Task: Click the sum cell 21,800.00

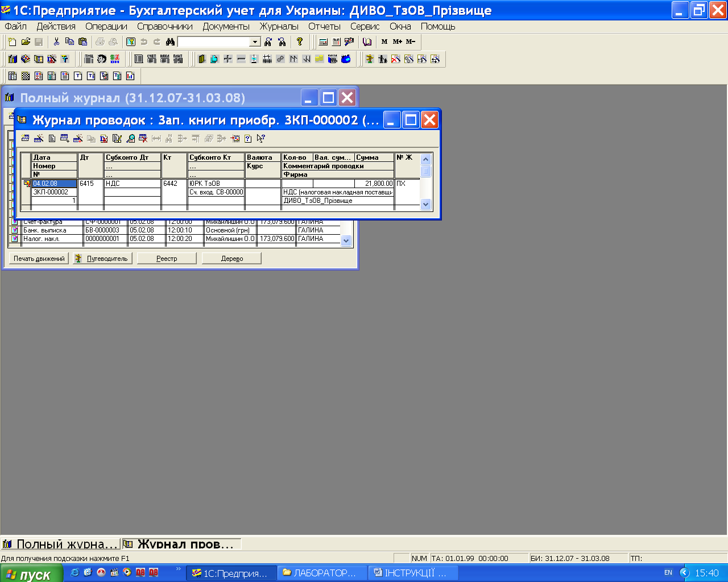Action: point(374,184)
